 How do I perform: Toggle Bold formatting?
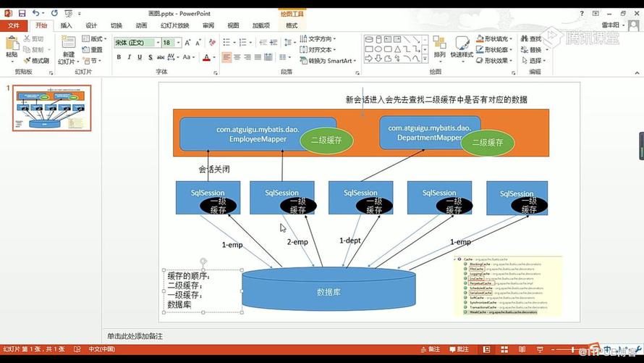(x=119, y=57)
